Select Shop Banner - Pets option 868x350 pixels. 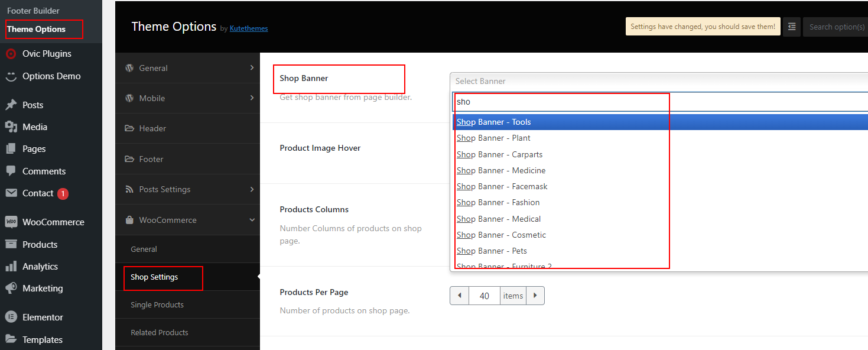[660, 251]
